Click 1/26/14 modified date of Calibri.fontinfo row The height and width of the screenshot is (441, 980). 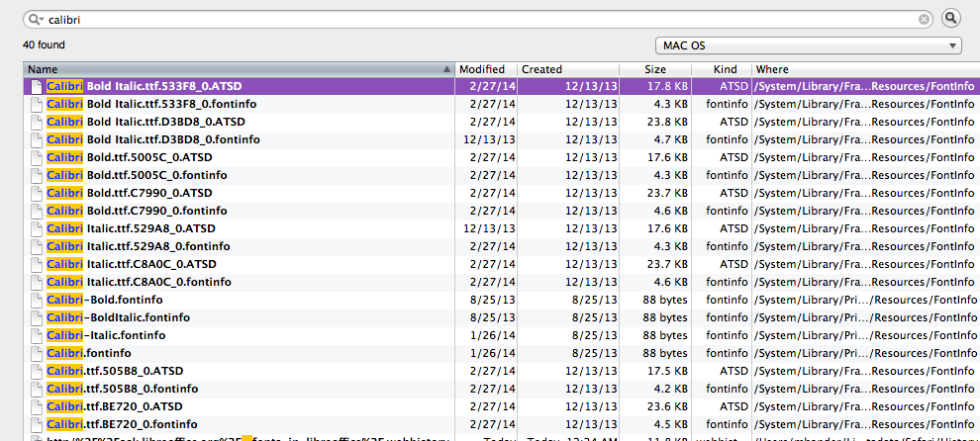[x=494, y=353]
